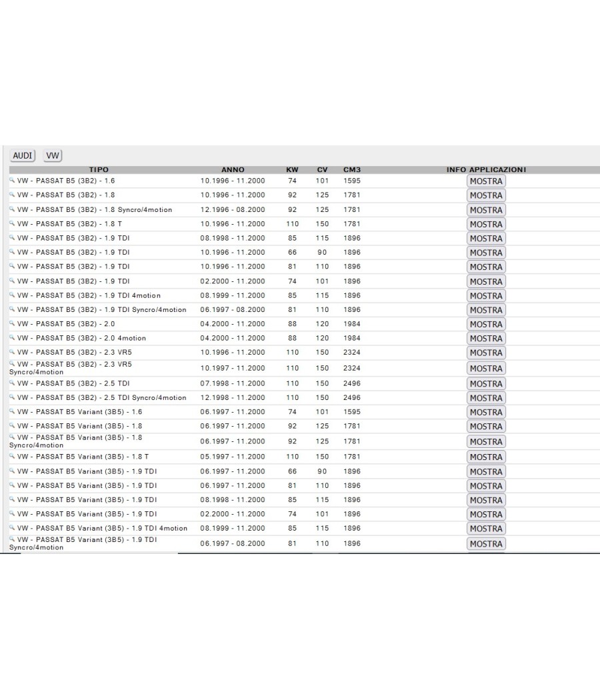The height and width of the screenshot is (700, 600).
Task: Click MOSTRA for 3B2 1.9 TDI 66 kW row
Action: pyautogui.click(x=486, y=253)
